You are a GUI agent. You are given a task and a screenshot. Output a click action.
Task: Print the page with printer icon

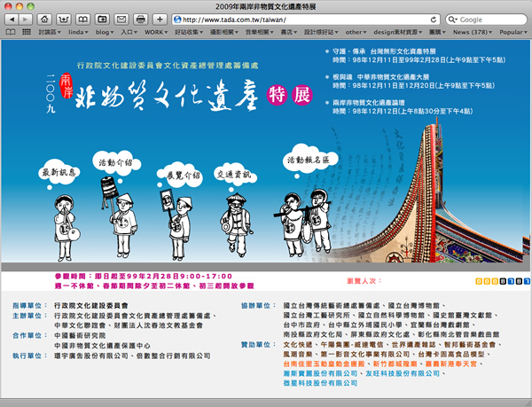tap(140, 20)
